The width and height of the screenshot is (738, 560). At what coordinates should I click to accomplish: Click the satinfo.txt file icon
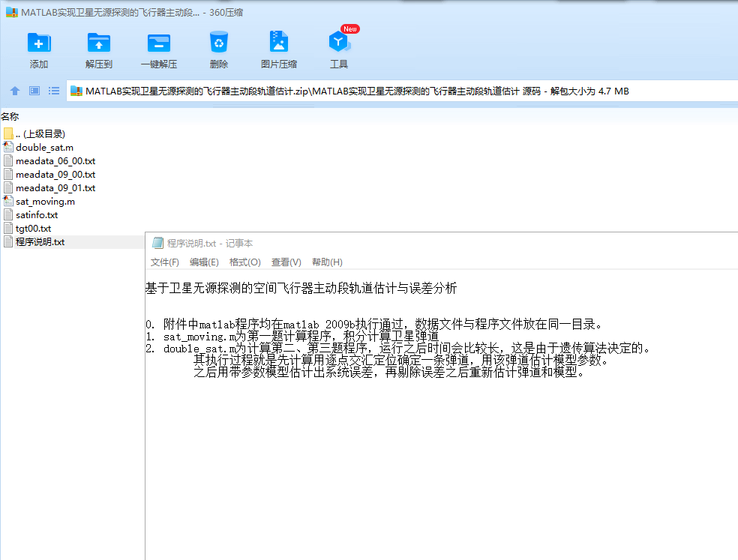coord(8,214)
